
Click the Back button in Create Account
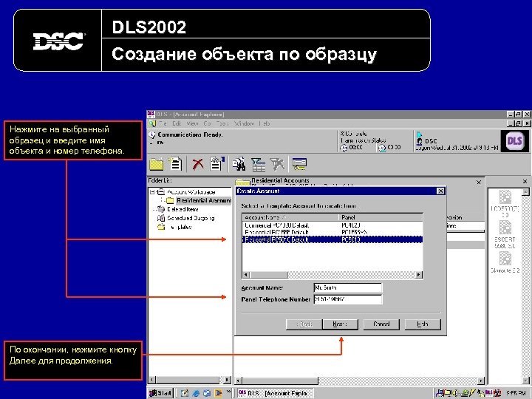[304, 324]
